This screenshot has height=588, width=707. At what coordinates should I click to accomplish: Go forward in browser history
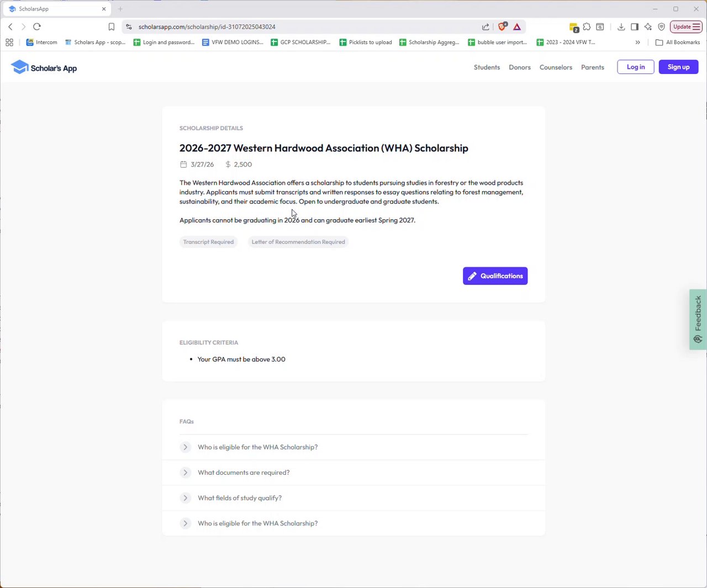tap(23, 27)
